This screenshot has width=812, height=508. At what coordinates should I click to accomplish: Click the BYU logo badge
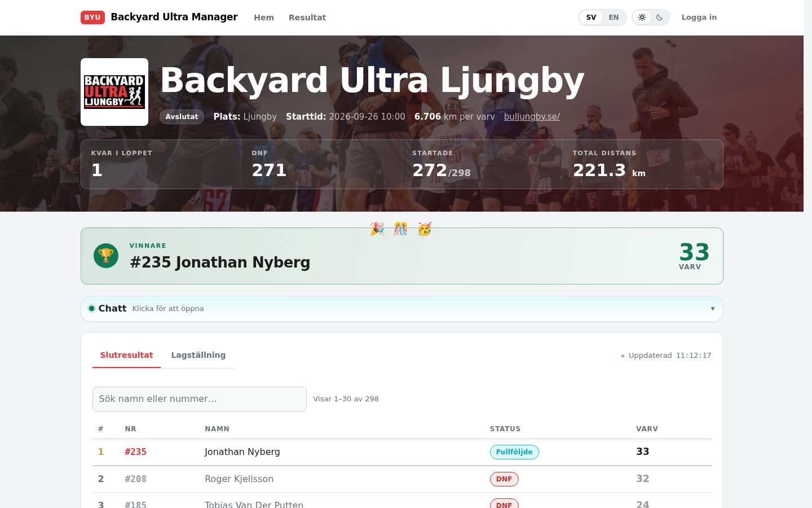(92, 17)
